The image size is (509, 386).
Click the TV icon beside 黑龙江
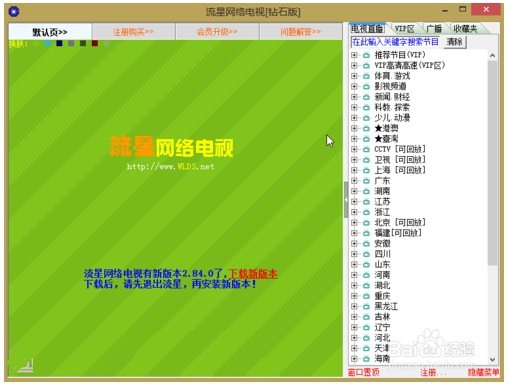(x=366, y=306)
